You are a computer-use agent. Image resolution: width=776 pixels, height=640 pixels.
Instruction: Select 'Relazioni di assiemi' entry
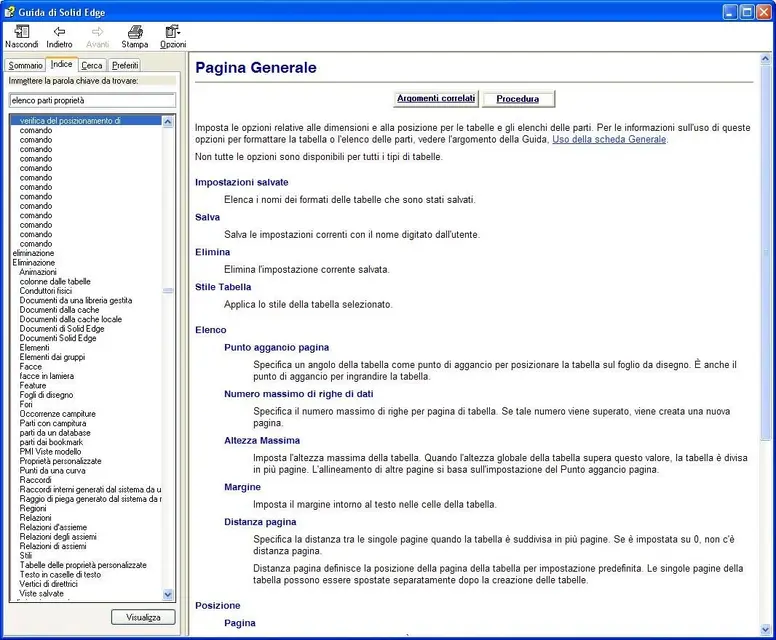[x=53, y=546]
